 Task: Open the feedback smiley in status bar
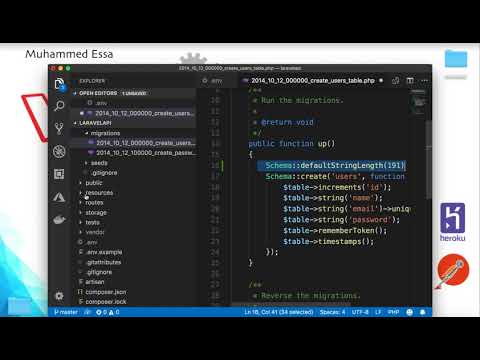pyautogui.click(x=410, y=312)
